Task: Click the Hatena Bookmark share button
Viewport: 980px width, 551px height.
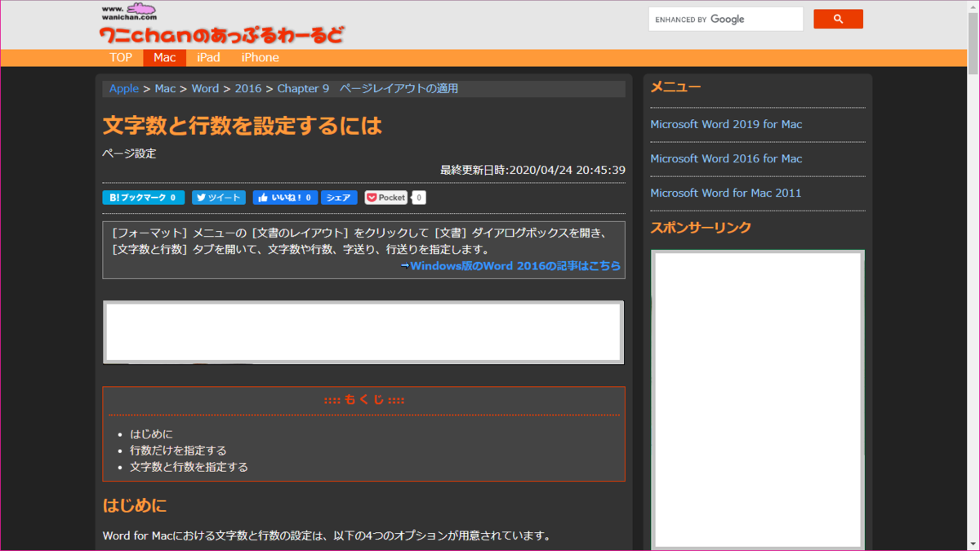Action: pyautogui.click(x=143, y=198)
